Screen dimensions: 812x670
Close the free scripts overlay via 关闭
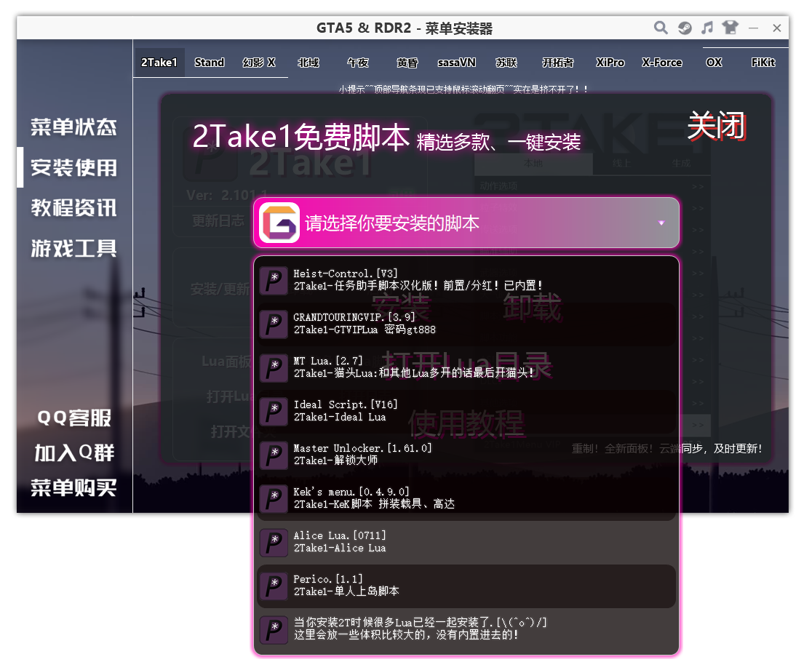(x=716, y=127)
